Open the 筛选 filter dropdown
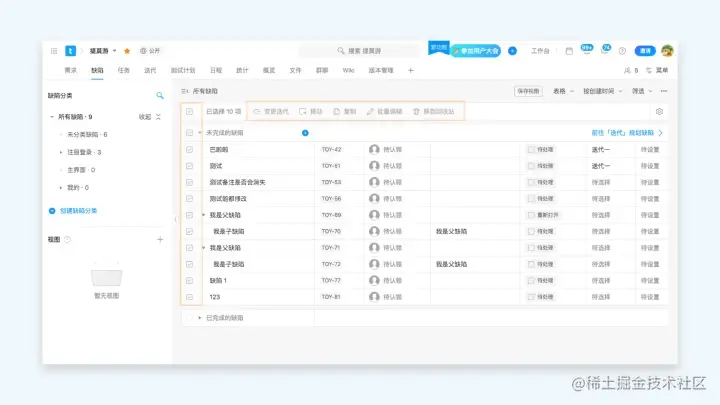The width and height of the screenshot is (720, 405). click(x=642, y=91)
